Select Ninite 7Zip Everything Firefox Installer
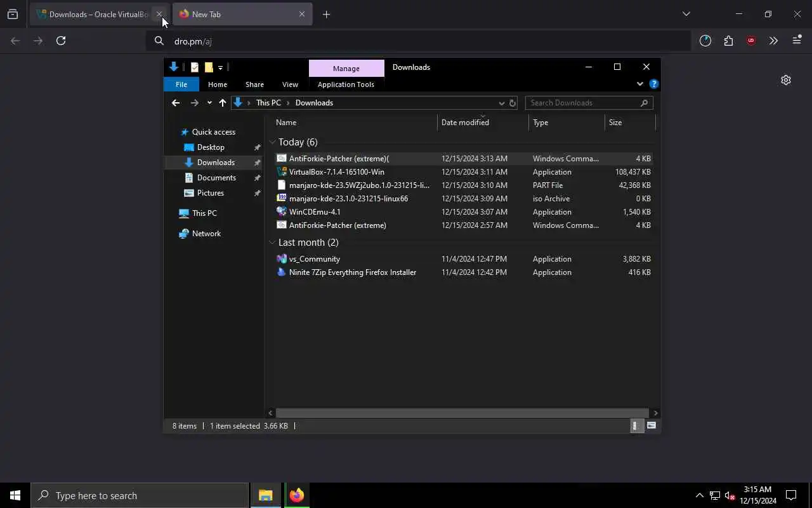The width and height of the screenshot is (812, 508). click(464, 272)
